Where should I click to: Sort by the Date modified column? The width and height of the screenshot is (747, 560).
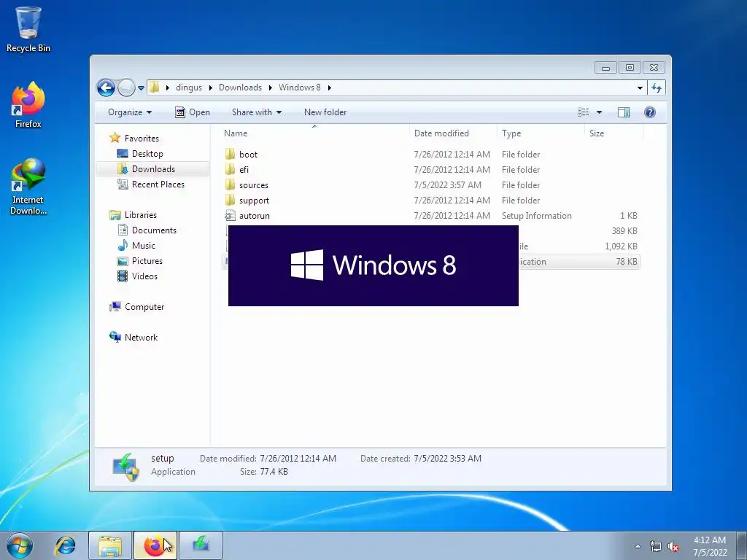453,133
